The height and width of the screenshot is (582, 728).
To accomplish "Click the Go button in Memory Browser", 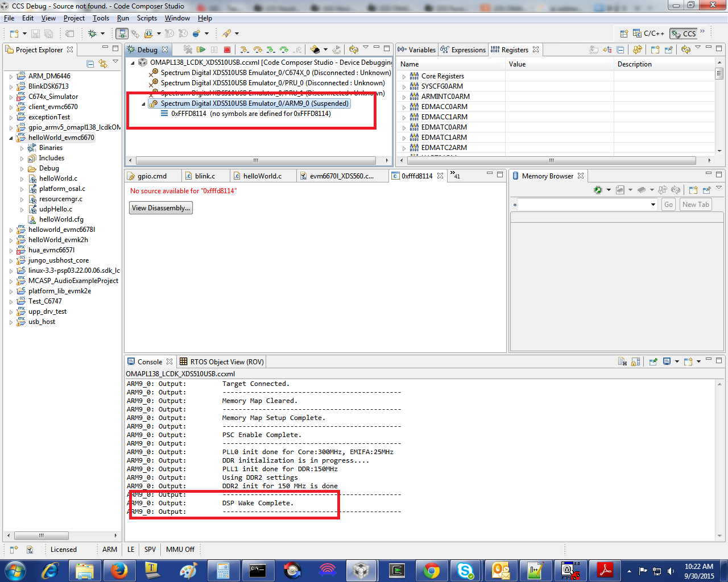I will pyautogui.click(x=668, y=205).
